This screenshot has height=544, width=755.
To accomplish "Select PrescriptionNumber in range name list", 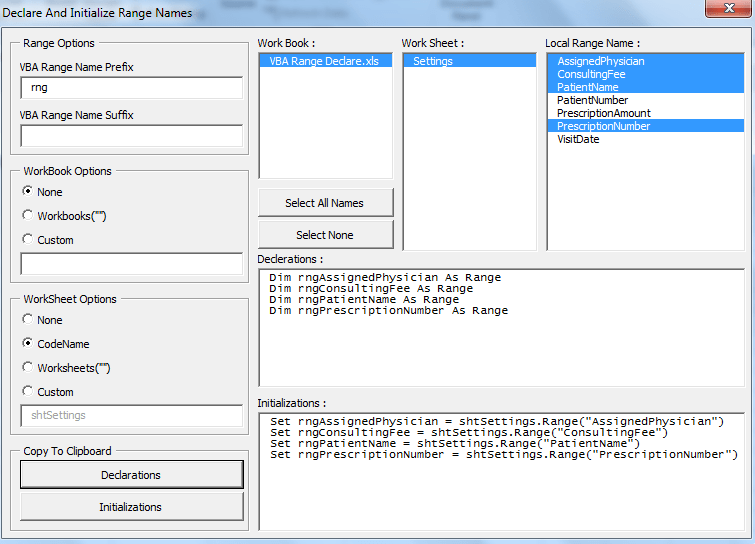I will click(x=646, y=126).
